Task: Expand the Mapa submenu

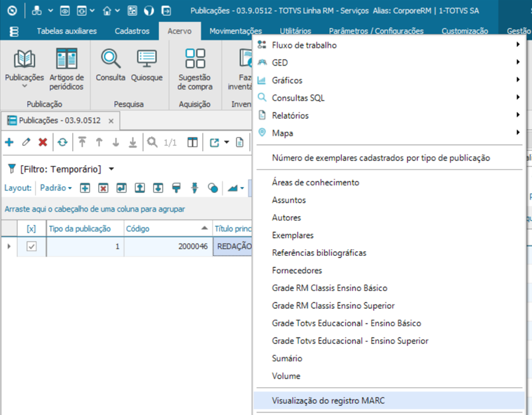Action: [518, 133]
